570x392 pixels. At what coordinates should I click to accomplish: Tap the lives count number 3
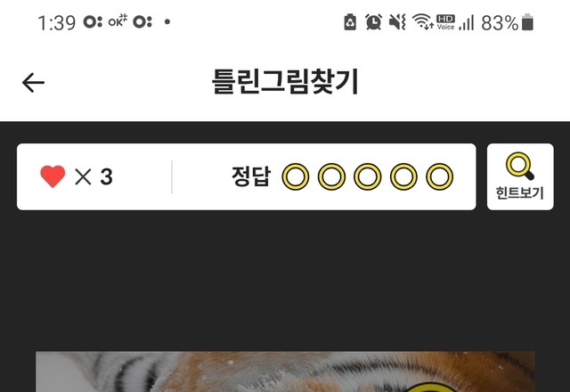tap(106, 177)
